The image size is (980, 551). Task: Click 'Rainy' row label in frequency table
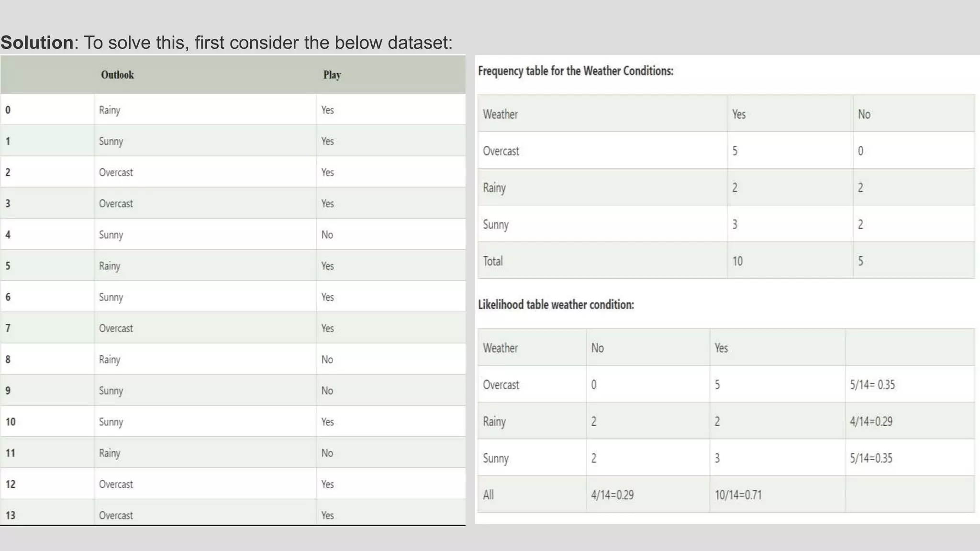tap(494, 188)
